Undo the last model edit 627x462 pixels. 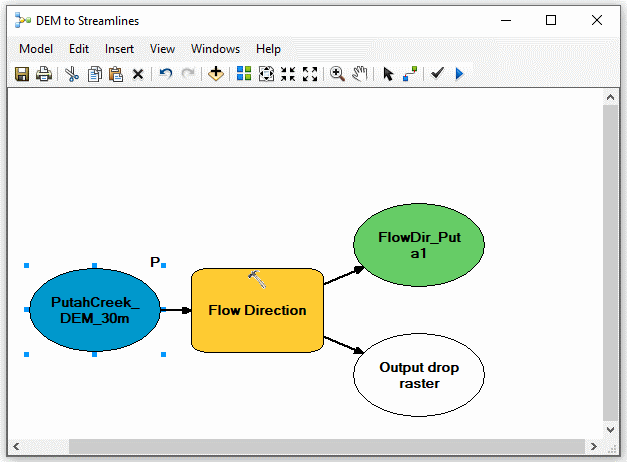tap(166, 74)
